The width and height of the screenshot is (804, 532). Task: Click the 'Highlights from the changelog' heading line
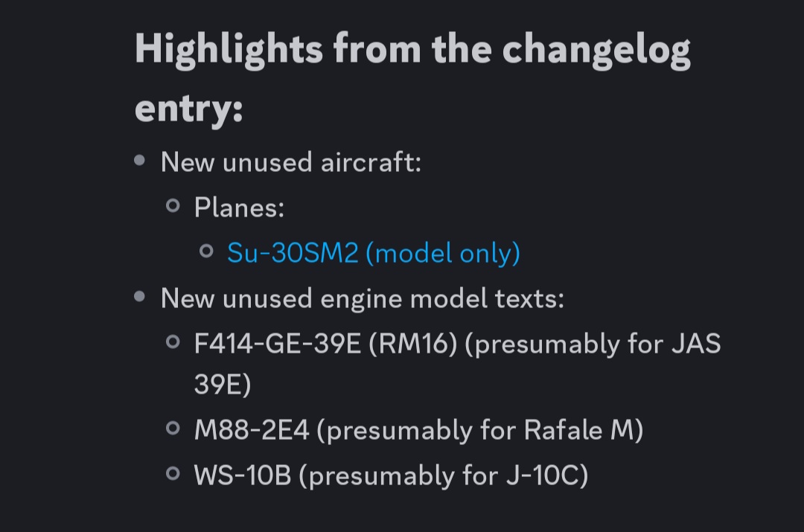(x=412, y=50)
